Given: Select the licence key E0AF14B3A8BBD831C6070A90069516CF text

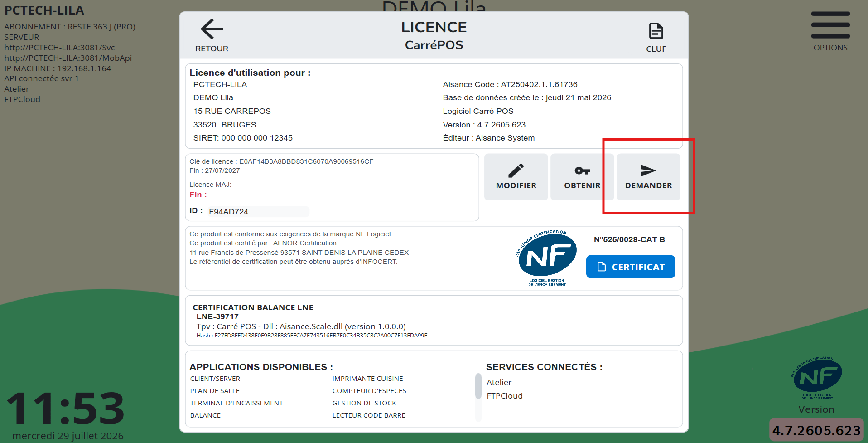Looking at the screenshot, I should pos(306,161).
